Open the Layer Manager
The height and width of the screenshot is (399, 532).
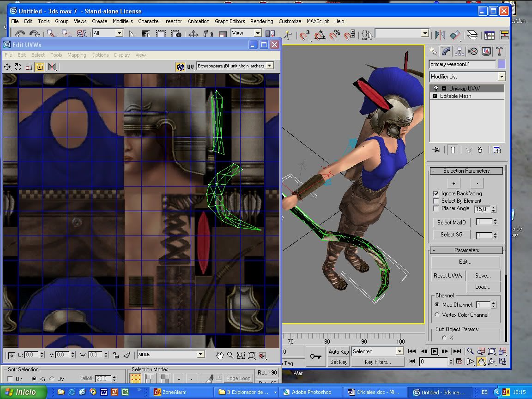pos(472,35)
